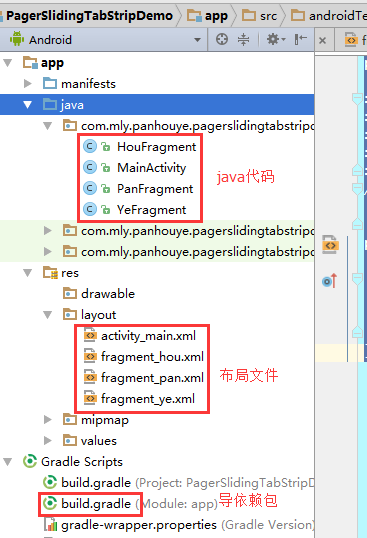Expand the second com.mly.panhouye package
This screenshot has height=538, width=367.
pyautogui.click(x=48, y=231)
